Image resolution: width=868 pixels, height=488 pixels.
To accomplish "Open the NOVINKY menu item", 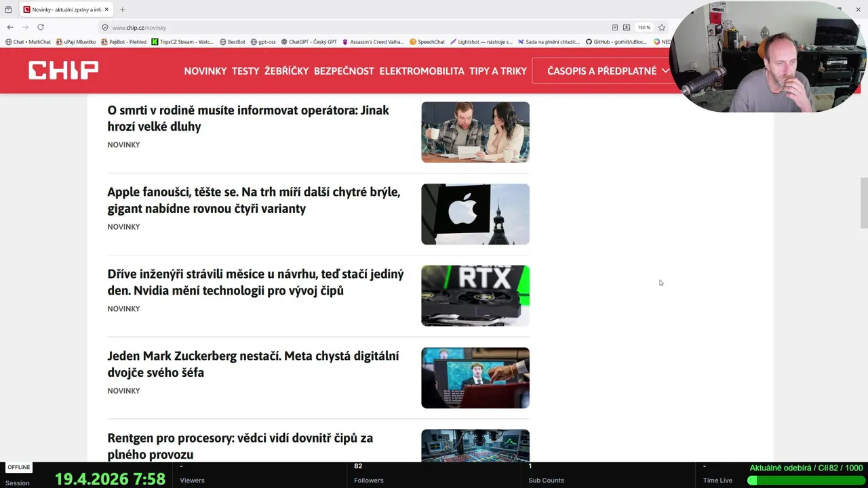I will click(205, 70).
